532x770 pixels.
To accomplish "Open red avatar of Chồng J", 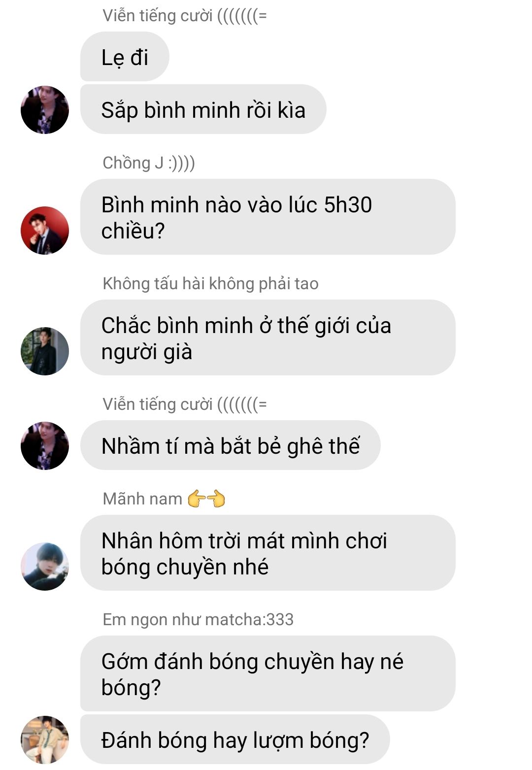I will click(45, 231).
